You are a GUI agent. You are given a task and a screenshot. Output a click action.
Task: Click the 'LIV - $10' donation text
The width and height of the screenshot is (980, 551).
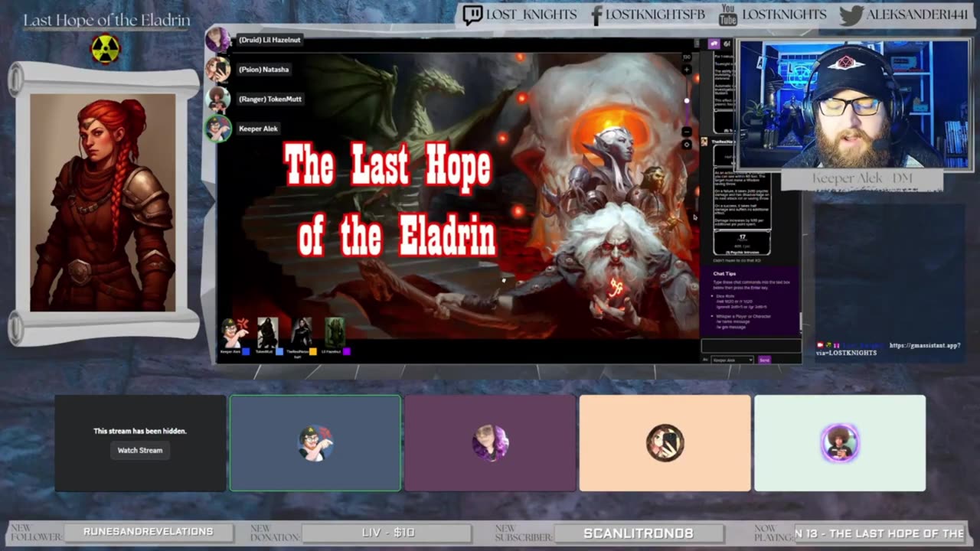[x=388, y=533]
